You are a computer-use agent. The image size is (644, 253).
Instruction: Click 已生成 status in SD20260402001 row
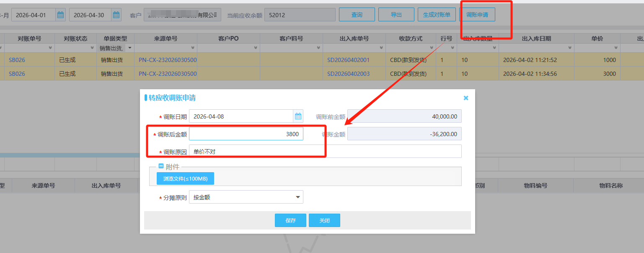[67, 60]
